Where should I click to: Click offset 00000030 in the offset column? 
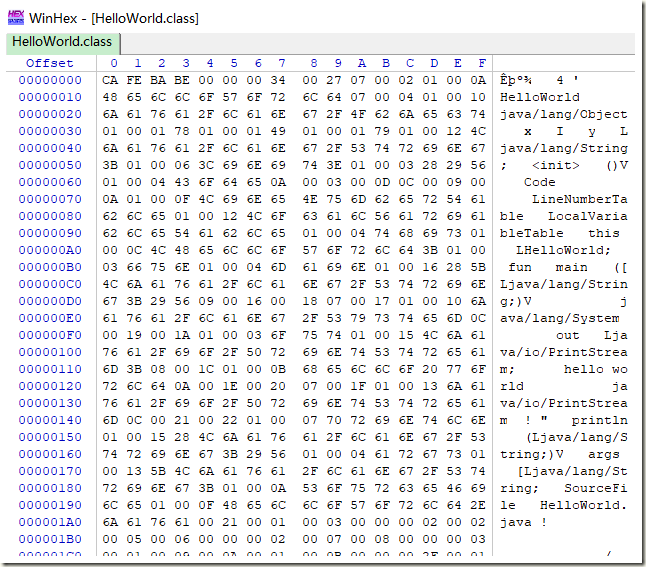pyautogui.click(x=50, y=131)
